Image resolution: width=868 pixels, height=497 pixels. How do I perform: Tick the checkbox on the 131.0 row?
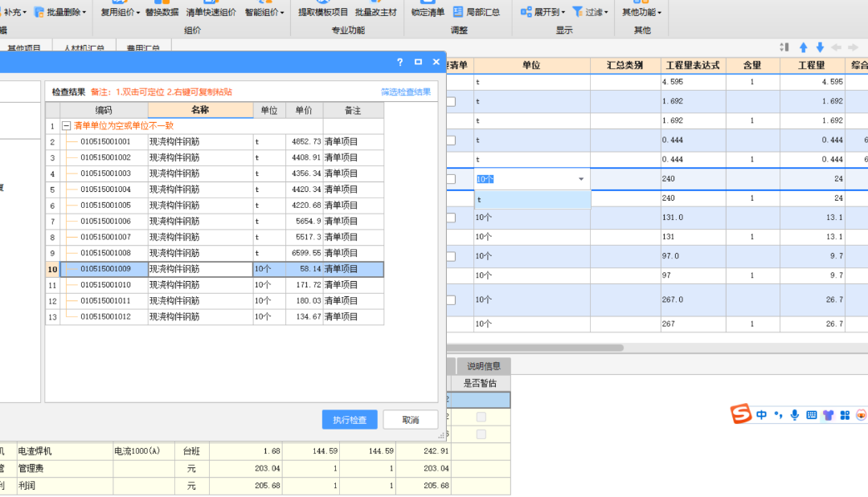[451, 218]
